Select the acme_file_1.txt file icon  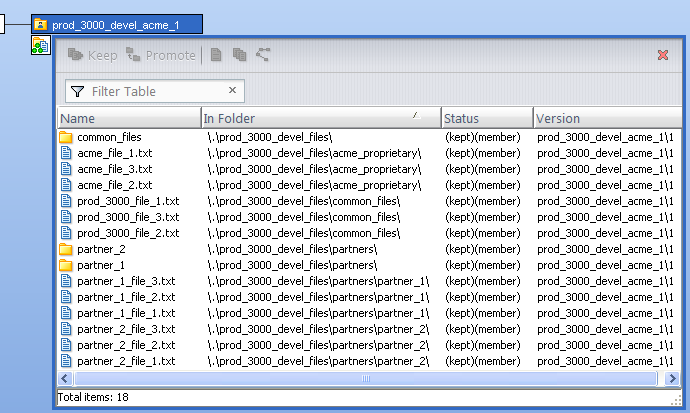[66, 153]
